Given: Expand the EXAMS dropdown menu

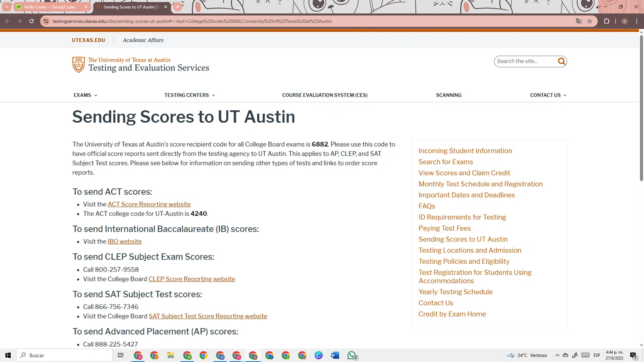Looking at the screenshot, I should coord(85,95).
